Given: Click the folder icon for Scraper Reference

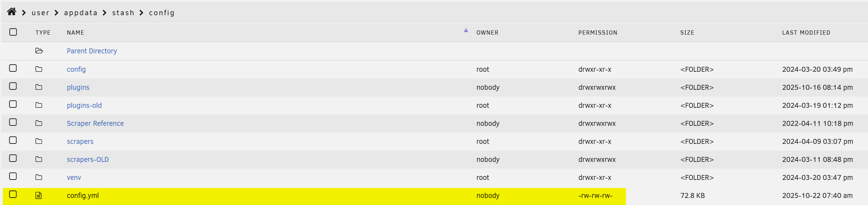Looking at the screenshot, I should [x=39, y=123].
